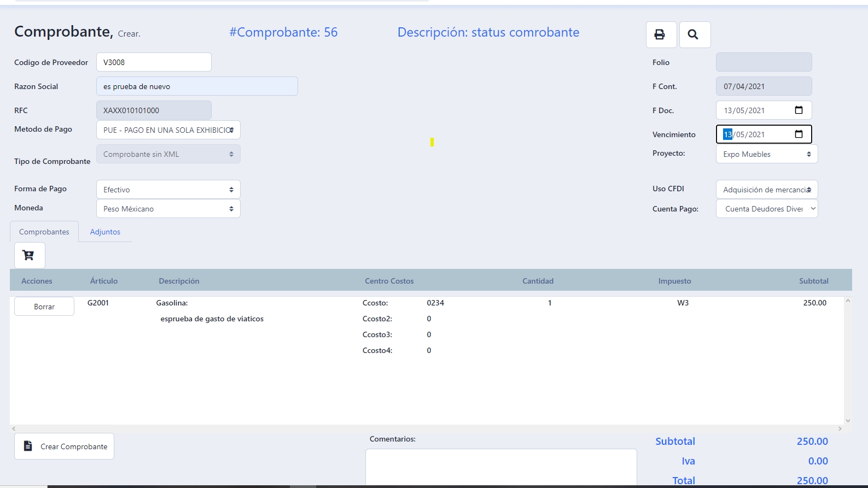Image resolution: width=868 pixels, height=488 pixels.
Task: Click the document icon in Crear Comprobante
Action: coord(28,446)
